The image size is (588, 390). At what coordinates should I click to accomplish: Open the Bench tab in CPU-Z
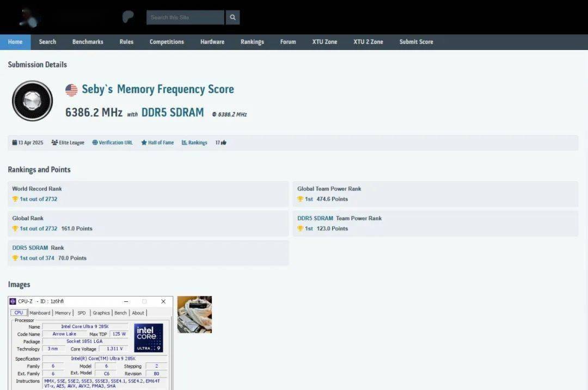click(120, 313)
